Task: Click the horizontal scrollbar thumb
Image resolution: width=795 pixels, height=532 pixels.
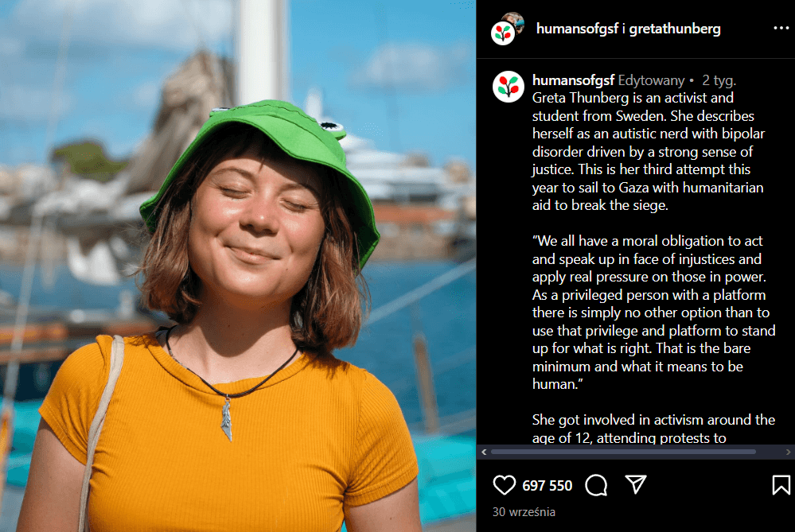Action: 623,452
